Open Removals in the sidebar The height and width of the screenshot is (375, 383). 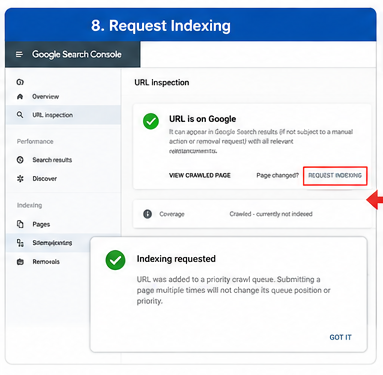click(x=46, y=262)
